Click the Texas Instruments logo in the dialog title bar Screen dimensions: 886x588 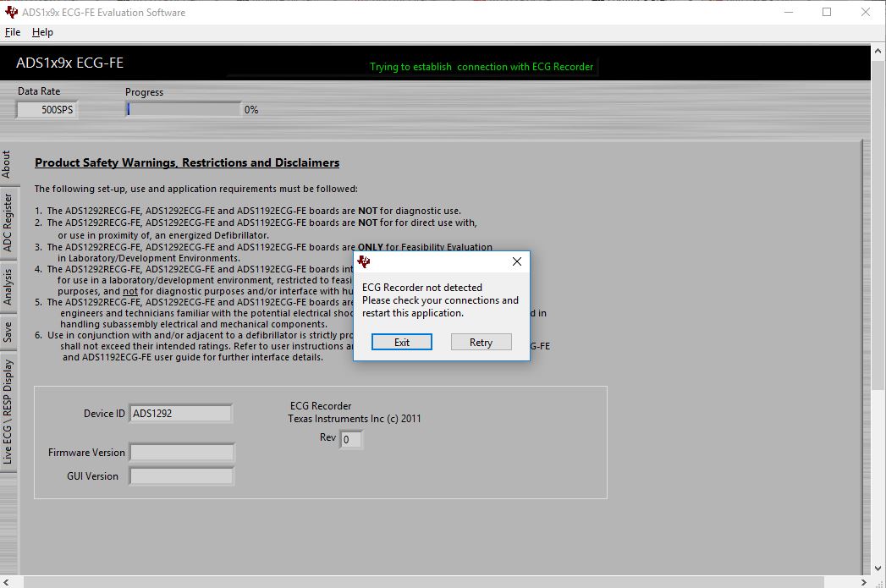(364, 261)
